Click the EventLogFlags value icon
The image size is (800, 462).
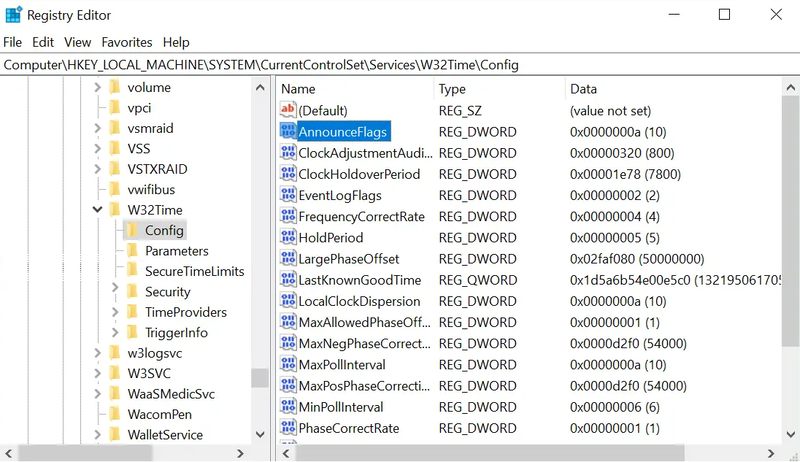tap(288, 195)
